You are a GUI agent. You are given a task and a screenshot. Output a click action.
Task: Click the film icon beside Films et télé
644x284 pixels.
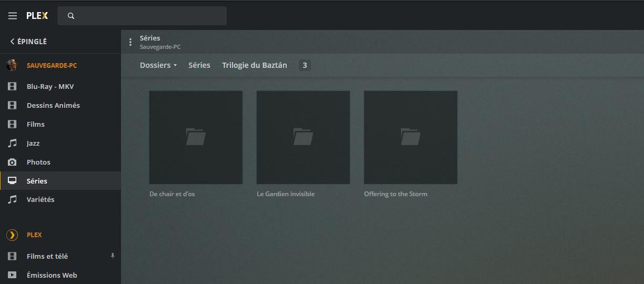[x=12, y=256]
